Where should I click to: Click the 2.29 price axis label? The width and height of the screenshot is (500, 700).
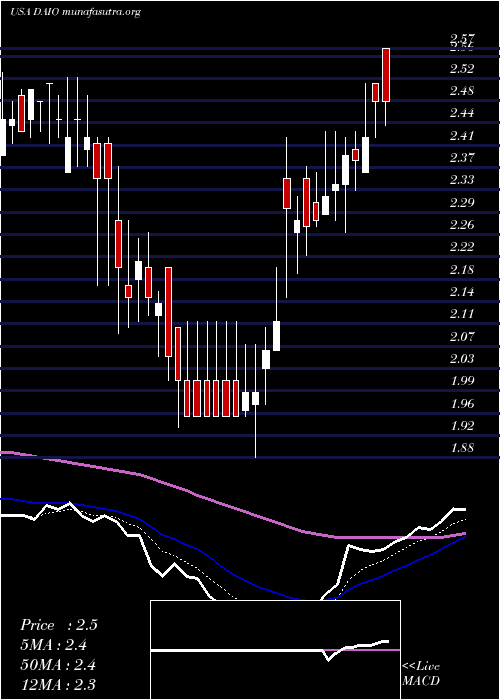coord(462,203)
